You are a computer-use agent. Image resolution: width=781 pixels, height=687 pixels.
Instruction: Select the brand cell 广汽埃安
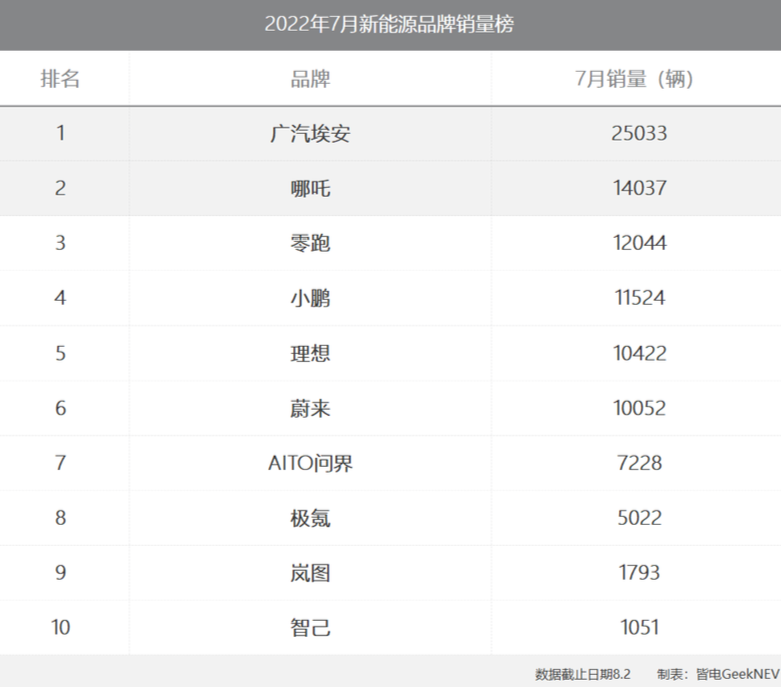coord(310,134)
